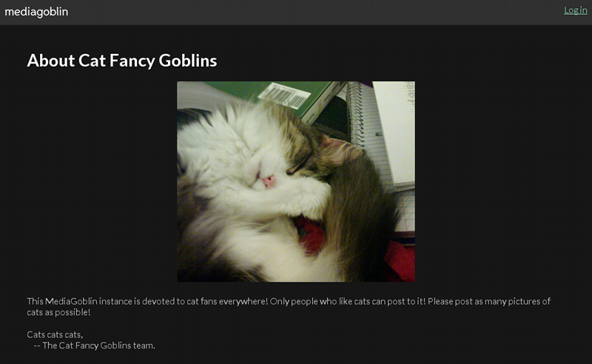Screen dimensions: 592x364
Task: Click the 'Cats cats cats,' line
Action: click(x=55, y=334)
